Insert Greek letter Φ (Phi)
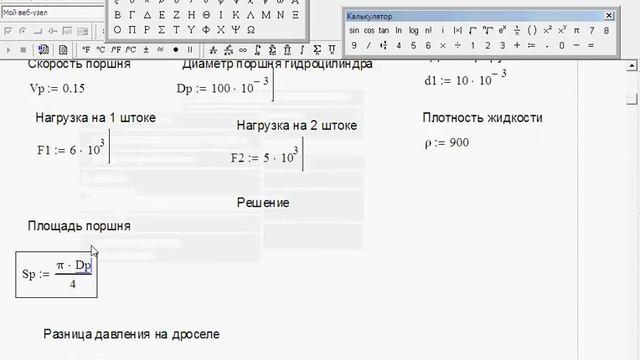 [x=206, y=30]
